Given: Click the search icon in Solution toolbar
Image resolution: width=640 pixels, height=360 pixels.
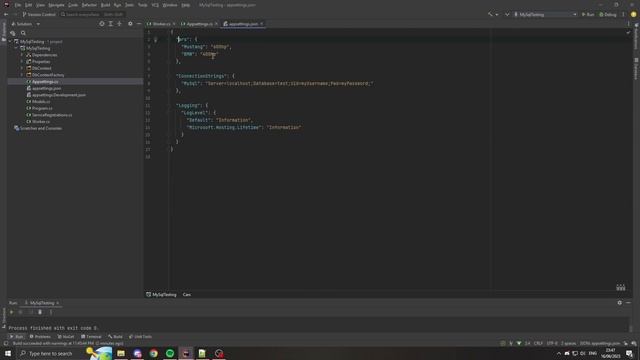Looking at the screenshot, I should click(x=23, y=33).
